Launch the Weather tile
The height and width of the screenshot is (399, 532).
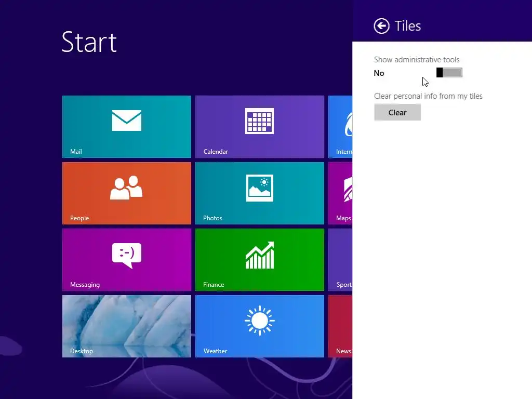(260, 326)
